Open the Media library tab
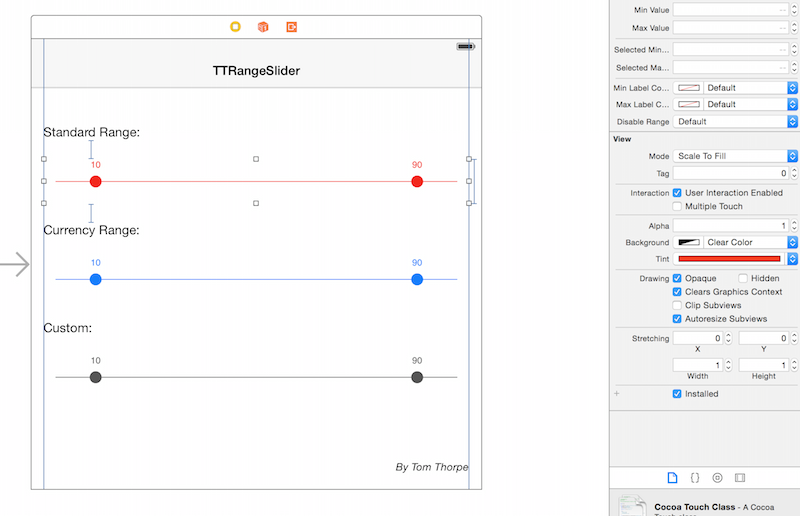This screenshot has width=800, height=516. tap(740, 478)
